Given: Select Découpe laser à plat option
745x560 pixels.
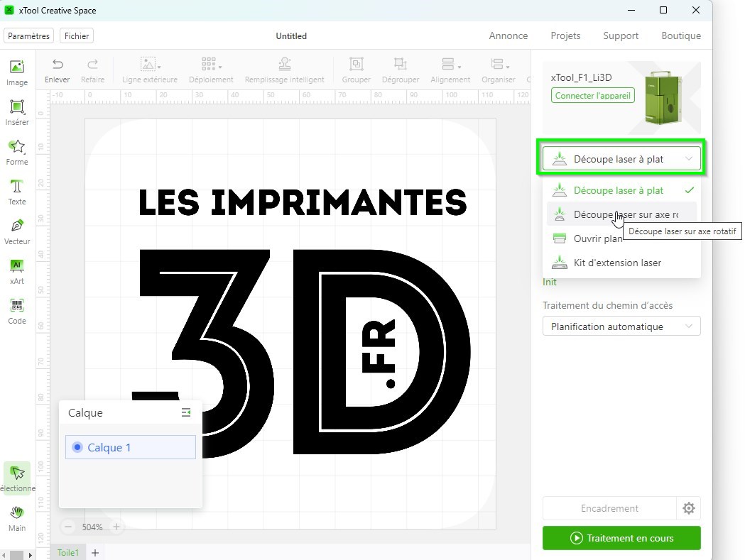Looking at the screenshot, I should [621, 190].
